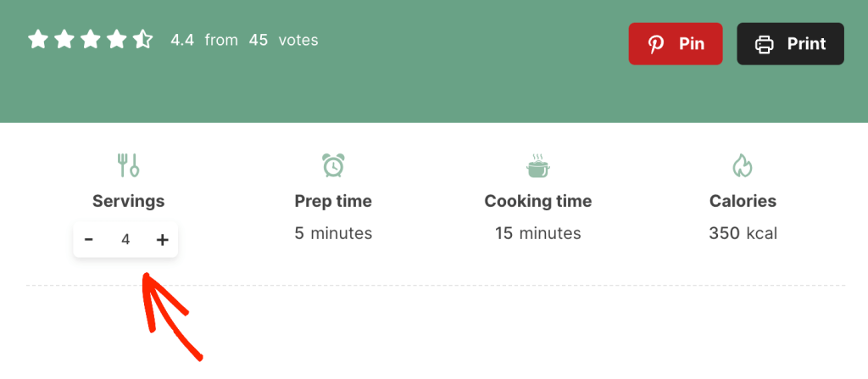Rate recipe with third star
The image size is (868, 379).
tap(91, 40)
